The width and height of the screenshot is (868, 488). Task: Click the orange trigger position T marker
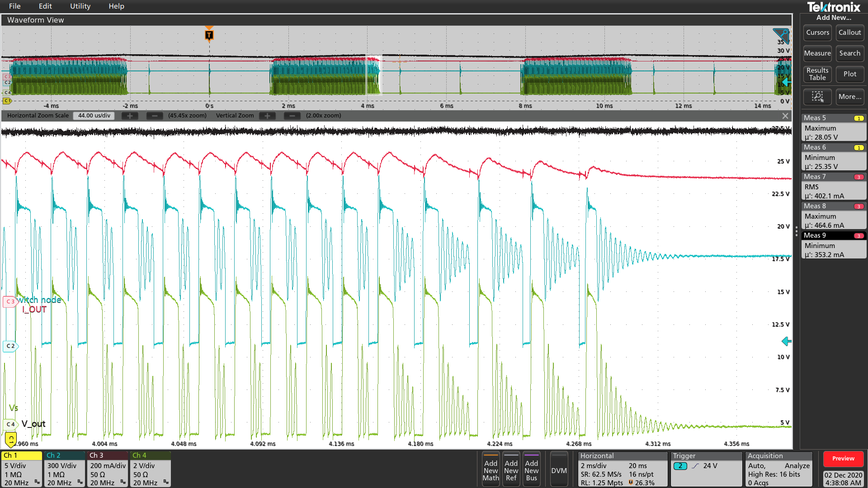pyautogui.click(x=209, y=35)
